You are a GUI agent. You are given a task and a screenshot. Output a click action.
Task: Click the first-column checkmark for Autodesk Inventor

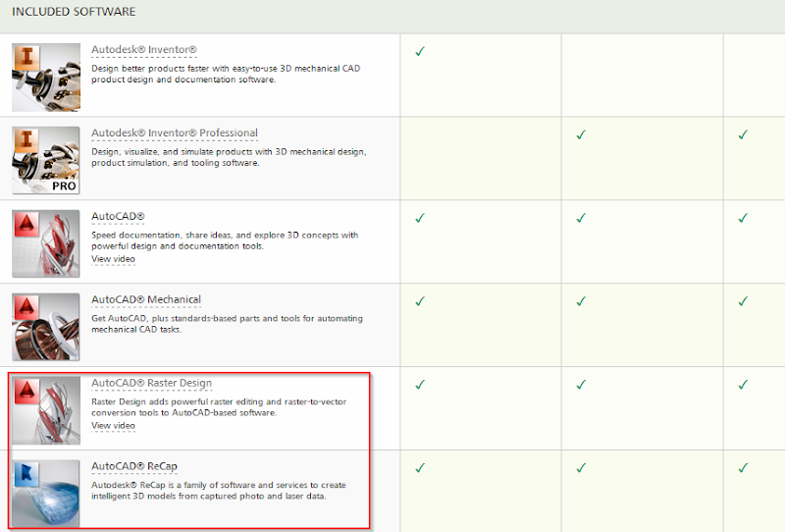[420, 51]
